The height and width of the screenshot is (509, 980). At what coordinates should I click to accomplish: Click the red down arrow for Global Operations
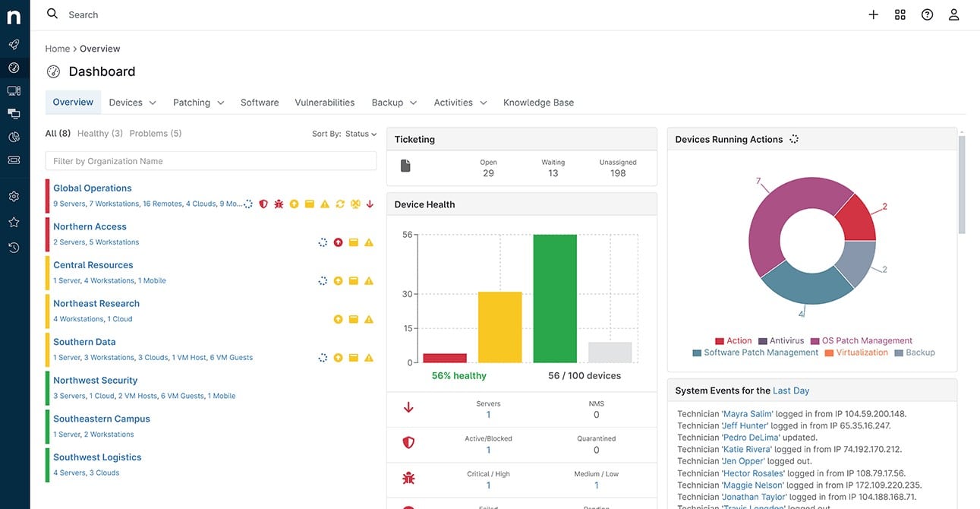click(x=370, y=204)
